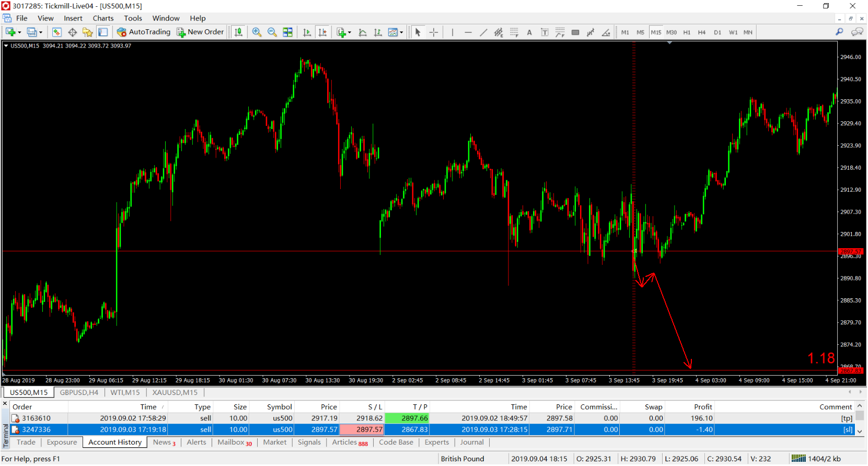This screenshot has height=466, width=868.
Task: Click the search magnifier in the toolbar
Action: 839,32
